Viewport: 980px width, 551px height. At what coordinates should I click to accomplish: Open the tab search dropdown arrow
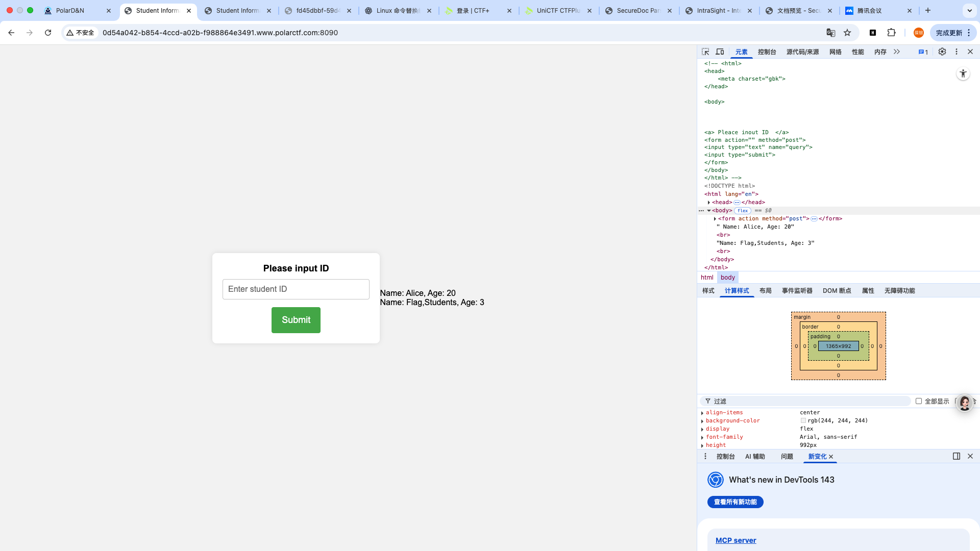point(969,10)
